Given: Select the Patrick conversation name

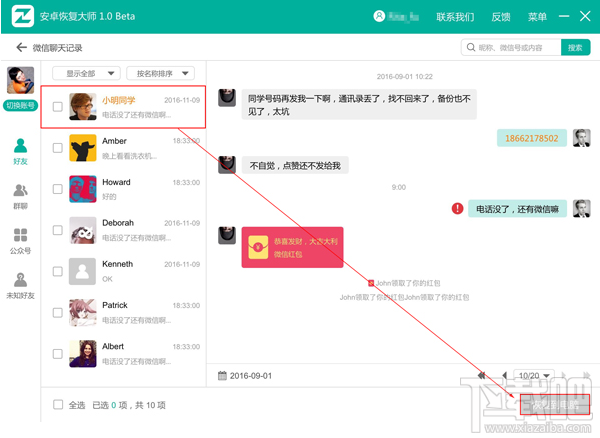Looking at the screenshot, I should pyautogui.click(x=115, y=305).
